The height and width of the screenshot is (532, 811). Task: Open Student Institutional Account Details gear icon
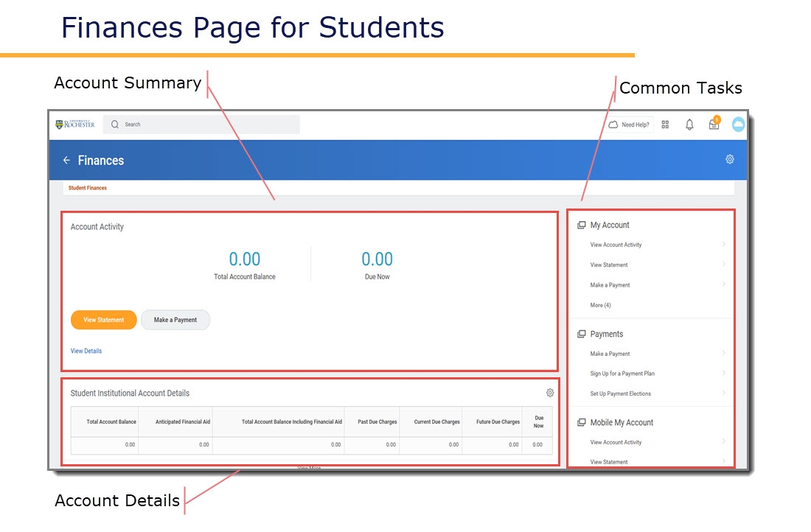coord(550,393)
